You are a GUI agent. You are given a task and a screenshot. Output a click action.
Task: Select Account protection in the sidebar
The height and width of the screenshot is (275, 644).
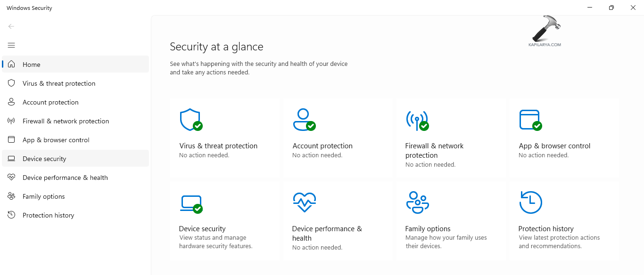50,102
